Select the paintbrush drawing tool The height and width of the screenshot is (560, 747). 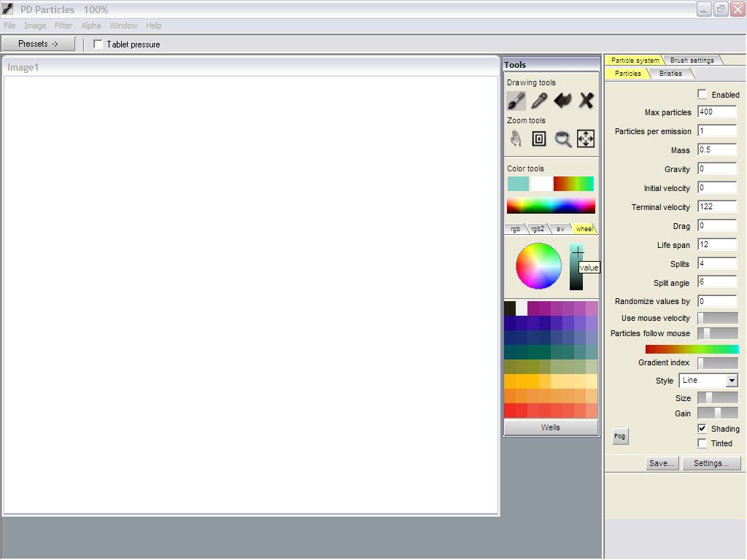tap(516, 101)
